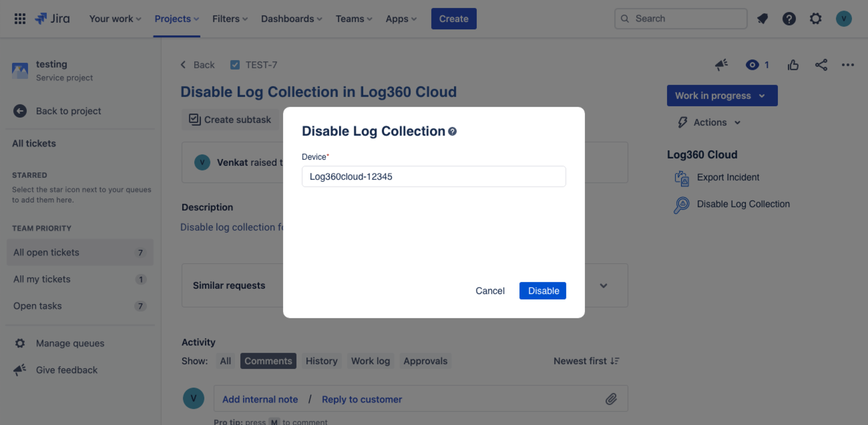Open the app switcher grid icon
The height and width of the screenshot is (425, 868).
[20, 18]
